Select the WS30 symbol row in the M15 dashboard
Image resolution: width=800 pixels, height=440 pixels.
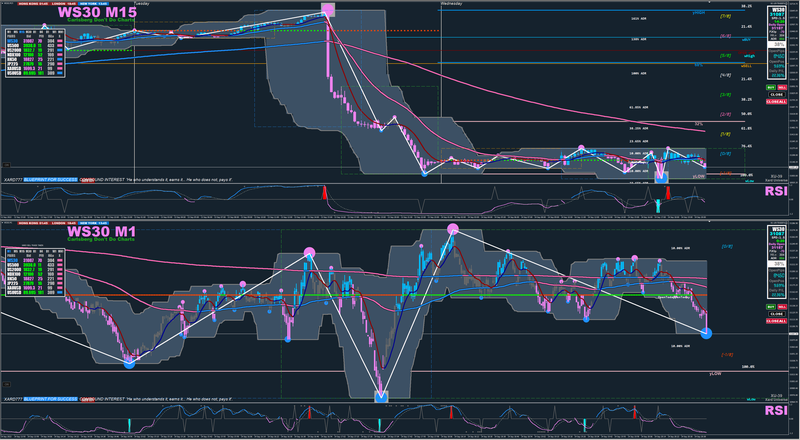coord(35,41)
